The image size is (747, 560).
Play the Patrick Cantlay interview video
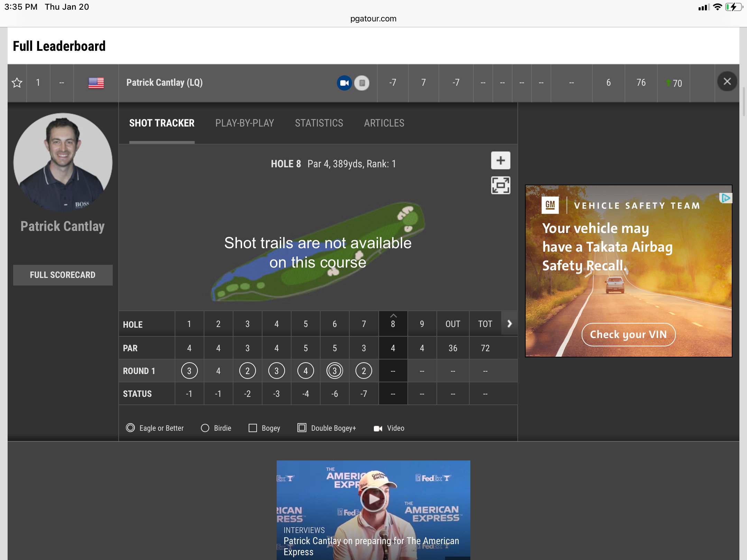[x=373, y=499]
